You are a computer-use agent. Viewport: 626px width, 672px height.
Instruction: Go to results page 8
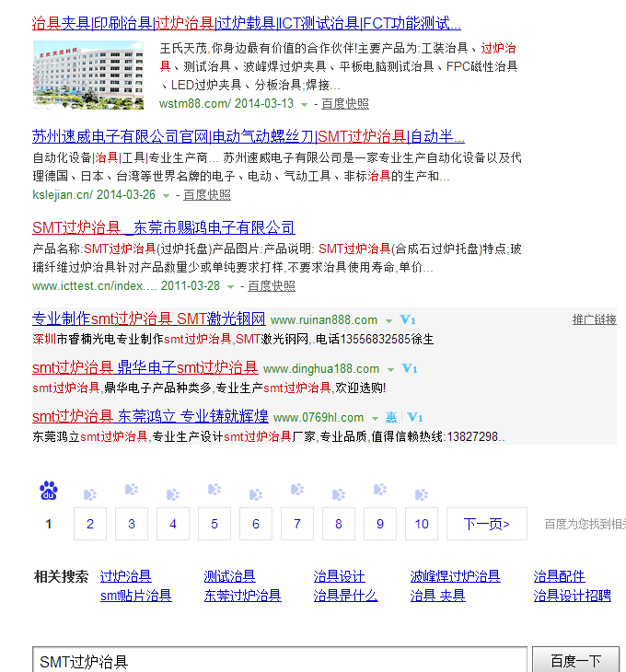(x=339, y=524)
